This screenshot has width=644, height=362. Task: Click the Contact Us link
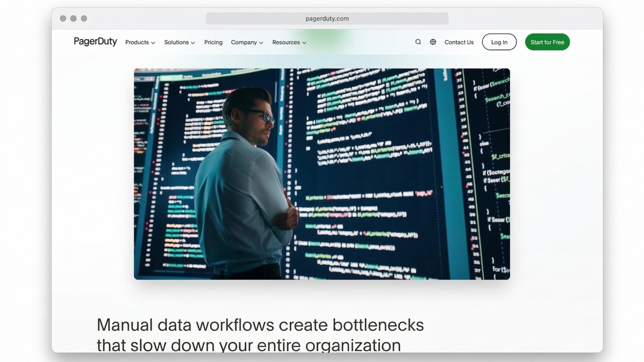(x=459, y=42)
